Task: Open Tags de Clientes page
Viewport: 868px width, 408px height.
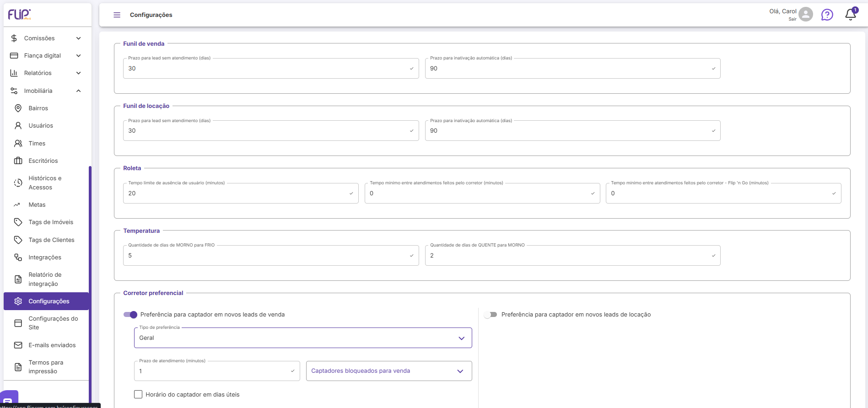Action: (x=51, y=240)
